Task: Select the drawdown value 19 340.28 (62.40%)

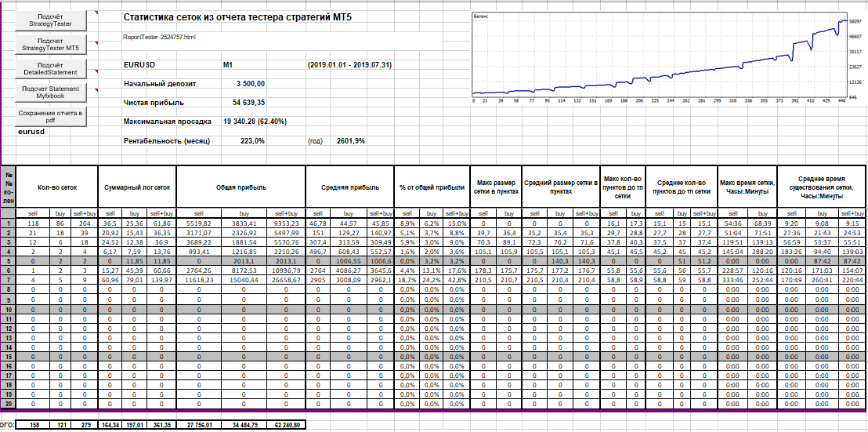Action: 255,122
